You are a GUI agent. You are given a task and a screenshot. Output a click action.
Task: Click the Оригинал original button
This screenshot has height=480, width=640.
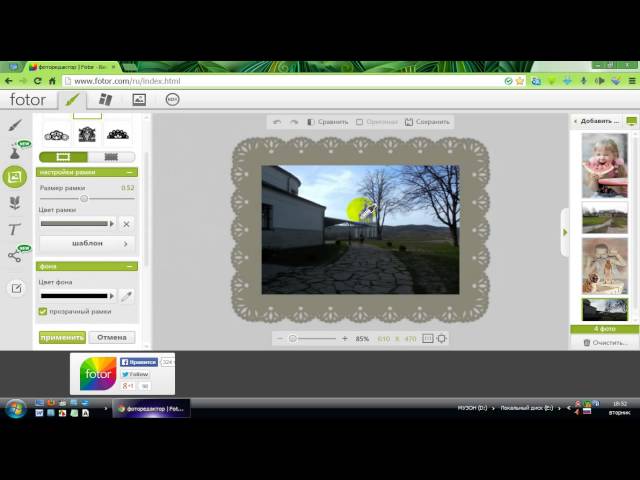(x=377, y=122)
